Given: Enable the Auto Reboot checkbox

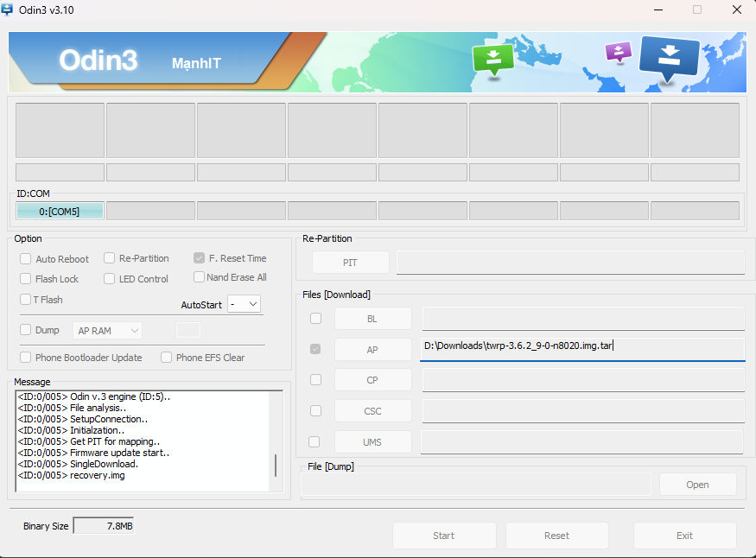Looking at the screenshot, I should tap(26, 259).
